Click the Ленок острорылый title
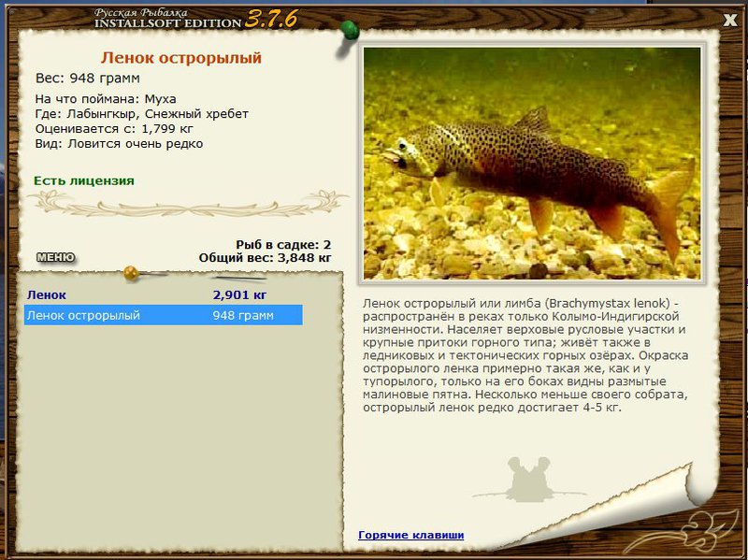Image resolution: width=748 pixels, height=560 pixels. (181, 58)
